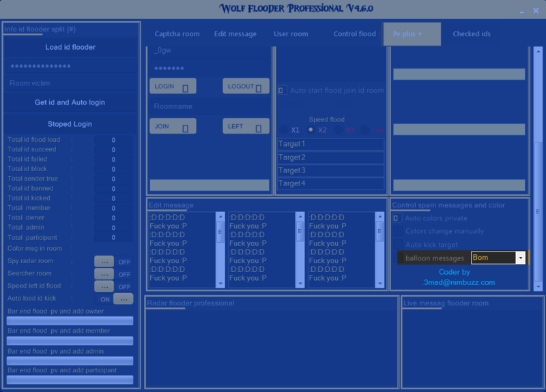
Task: Click the Total id banned value
Action: click(x=113, y=189)
